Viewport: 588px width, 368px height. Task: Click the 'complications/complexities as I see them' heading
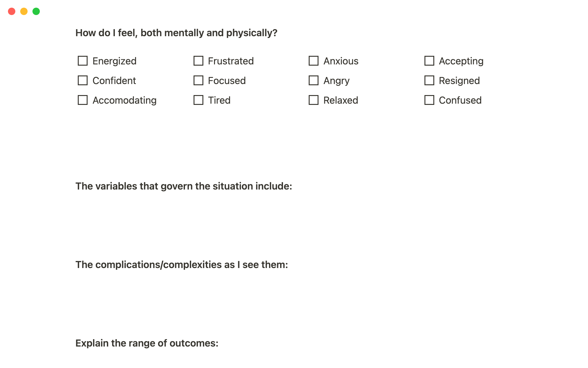click(182, 265)
